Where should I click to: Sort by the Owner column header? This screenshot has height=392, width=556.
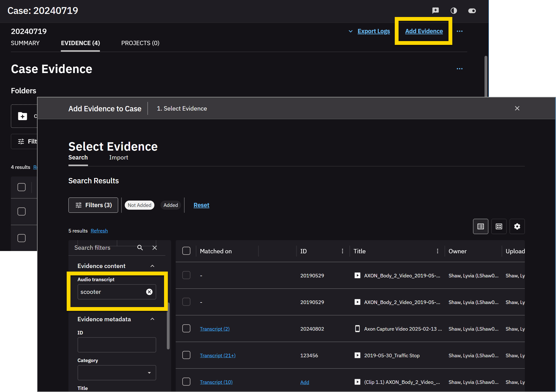457,251
